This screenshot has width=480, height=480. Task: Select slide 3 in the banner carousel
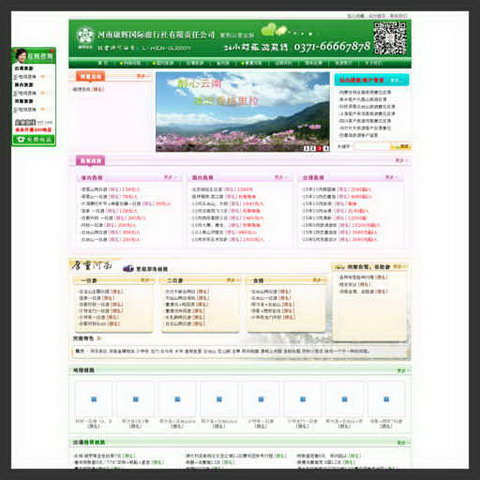coord(319,148)
